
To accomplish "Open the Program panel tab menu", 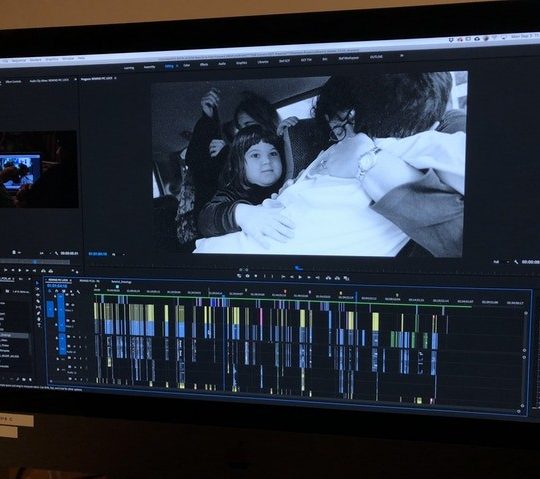I will [115, 78].
